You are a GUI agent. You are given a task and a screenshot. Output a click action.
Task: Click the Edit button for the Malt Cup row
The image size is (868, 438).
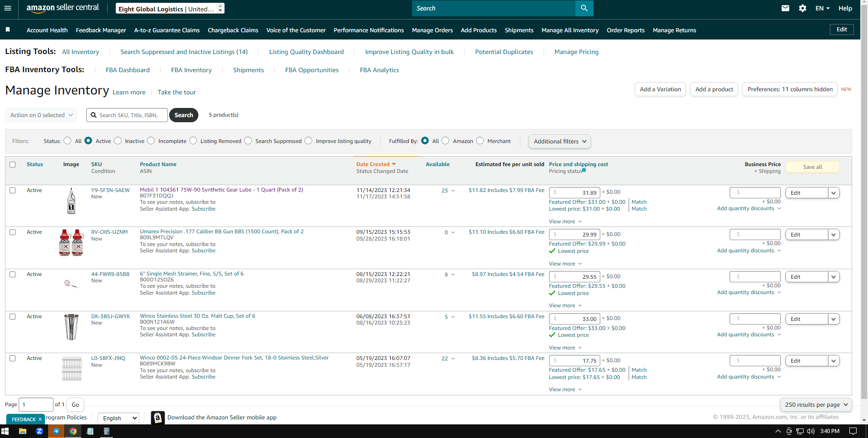806,319
